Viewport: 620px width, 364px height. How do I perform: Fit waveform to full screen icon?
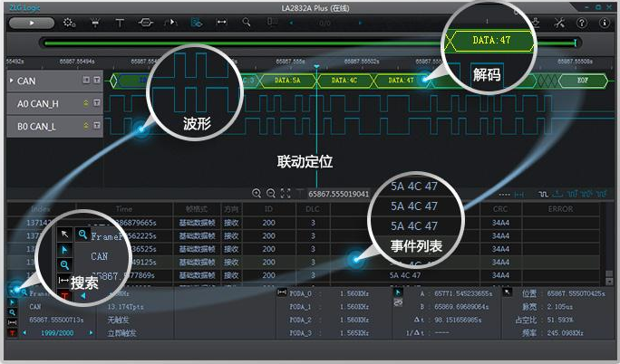[286, 194]
